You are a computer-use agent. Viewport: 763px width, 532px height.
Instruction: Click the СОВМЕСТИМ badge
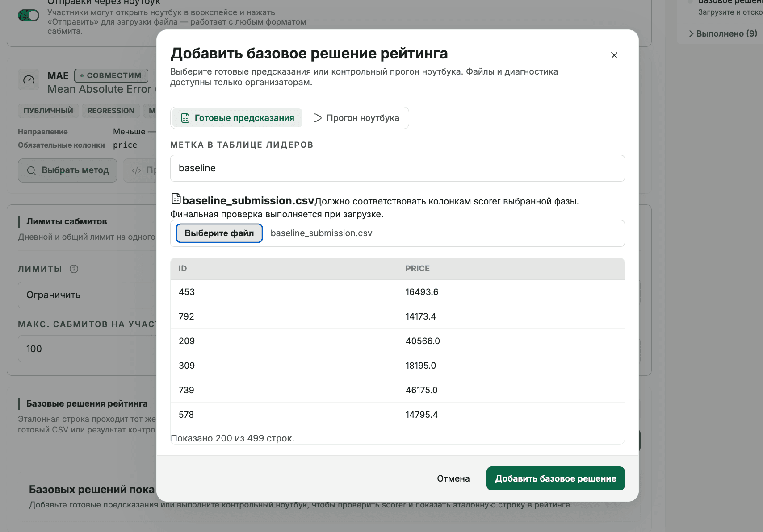pos(111,75)
